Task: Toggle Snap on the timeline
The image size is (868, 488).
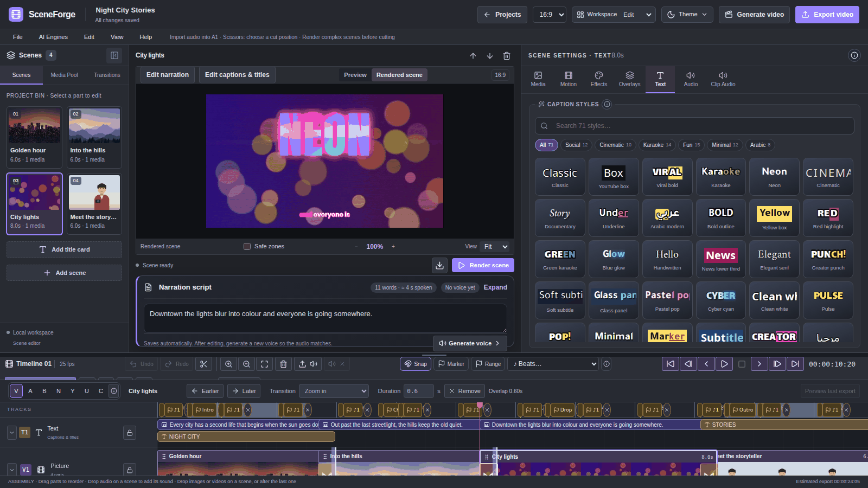Action: 416,364
